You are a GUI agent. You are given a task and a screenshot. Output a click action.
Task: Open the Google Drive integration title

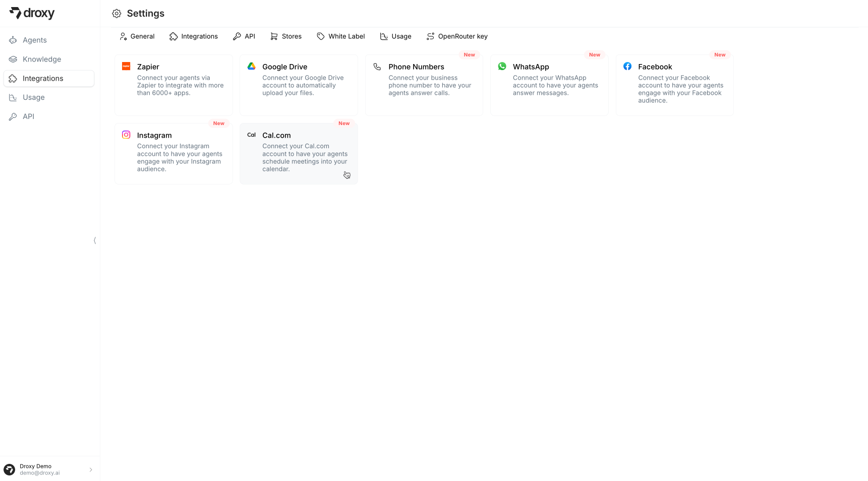pyautogui.click(x=284, y=67)
